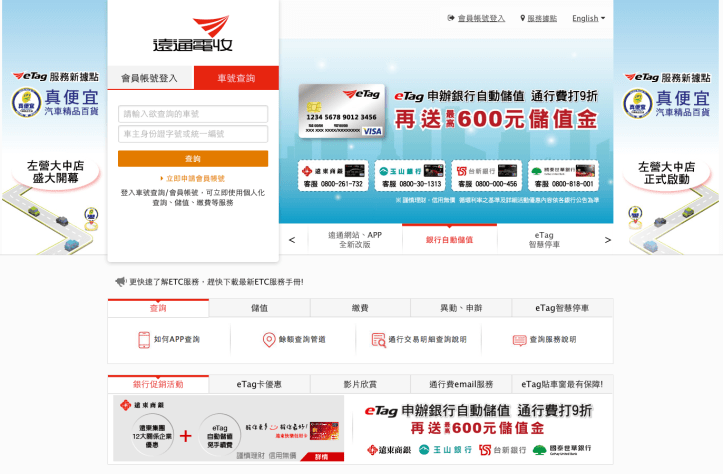Select the 車號查詢 tab
The width and height of the screenshot is (723, 474).
pos(236,78)
